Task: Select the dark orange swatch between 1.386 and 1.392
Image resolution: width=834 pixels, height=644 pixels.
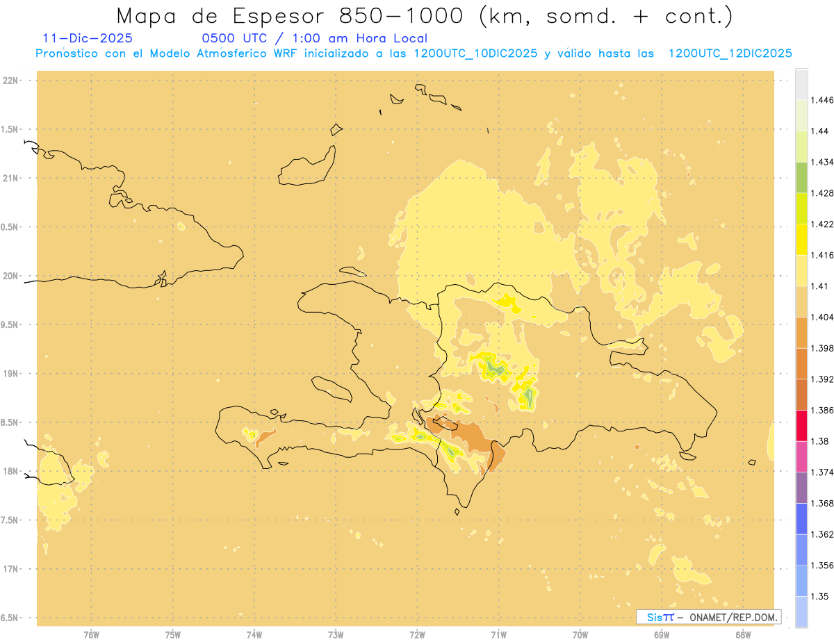Action: click(801, 395)
